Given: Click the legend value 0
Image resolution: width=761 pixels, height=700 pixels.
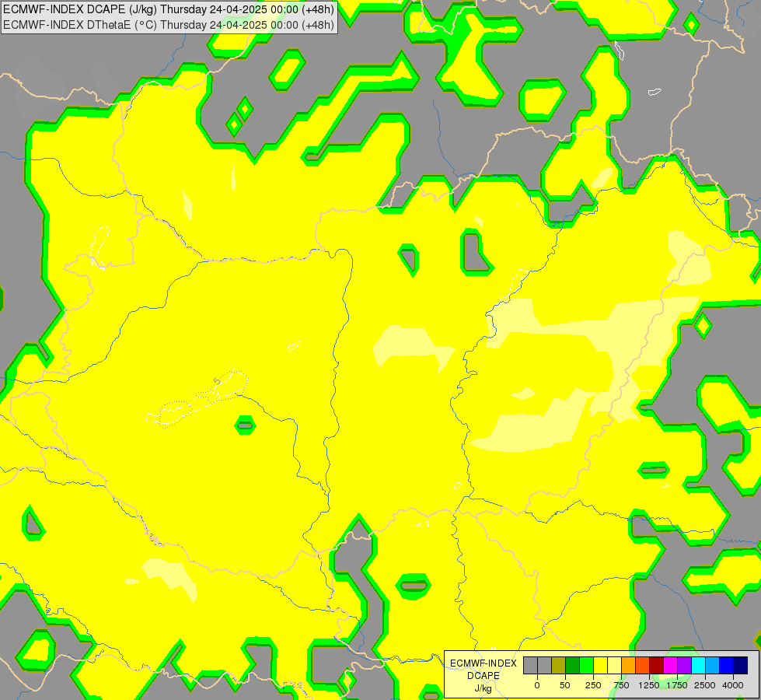Looking at the screenshot, I should pyautogui.click(x=537, y=685).
